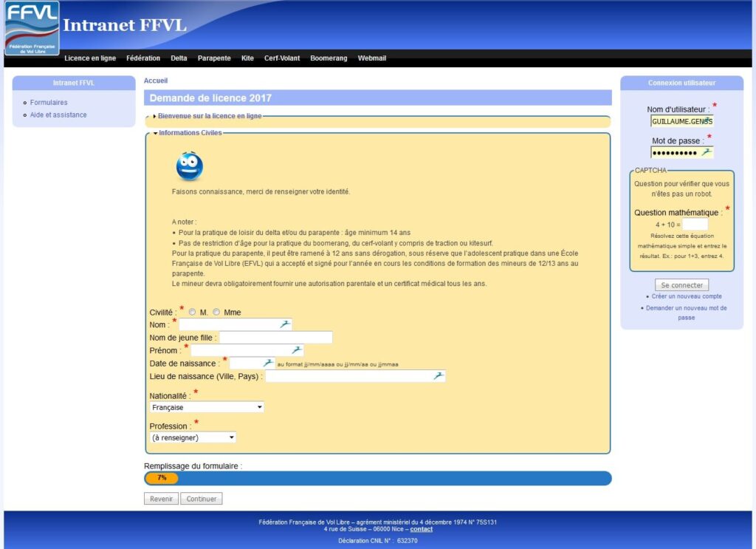This screenshot has height=549, width=756.
Task: Click the glider icon in Nom field
Action: [x=285, y=324]
